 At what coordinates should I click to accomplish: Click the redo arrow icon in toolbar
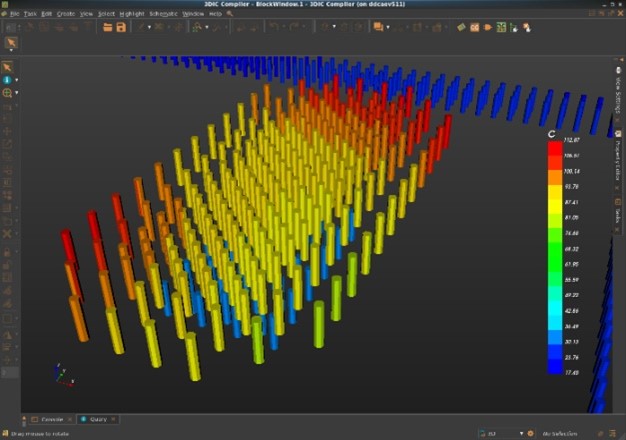tap(294, 27)
